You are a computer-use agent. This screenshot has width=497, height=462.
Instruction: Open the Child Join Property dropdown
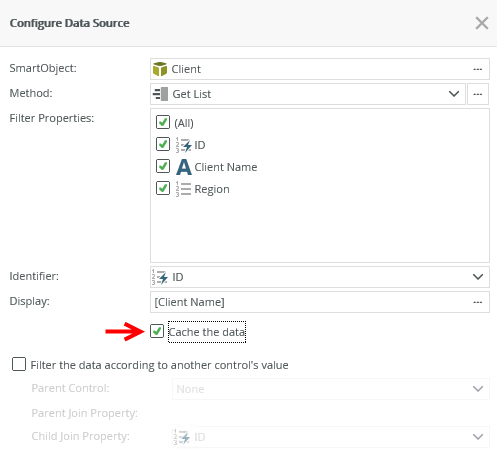point(331,437)
